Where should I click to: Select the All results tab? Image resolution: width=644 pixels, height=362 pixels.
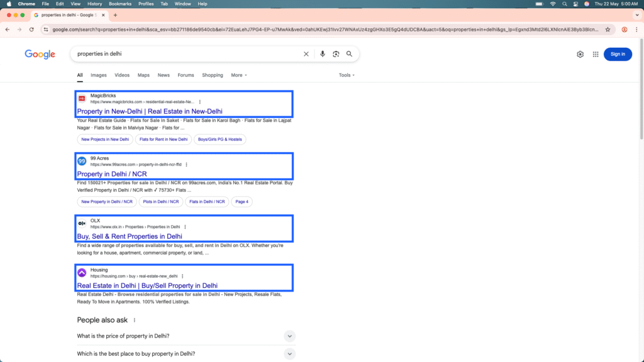click(x=80, y=75)
